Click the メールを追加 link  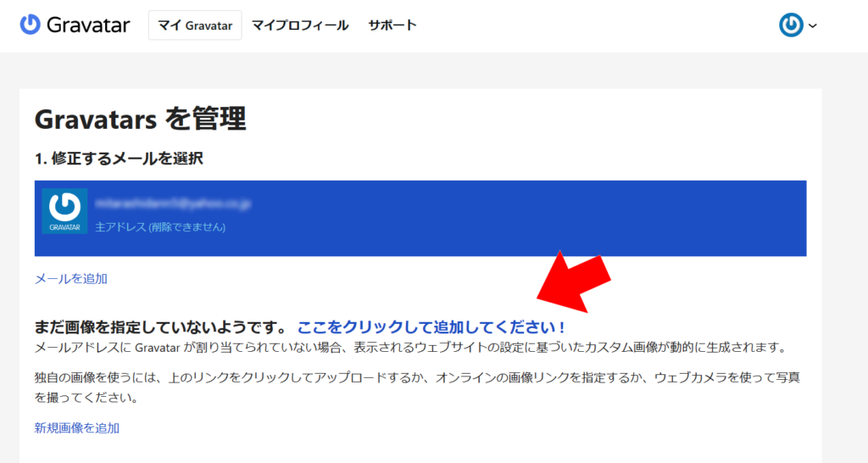click(70, 278)
